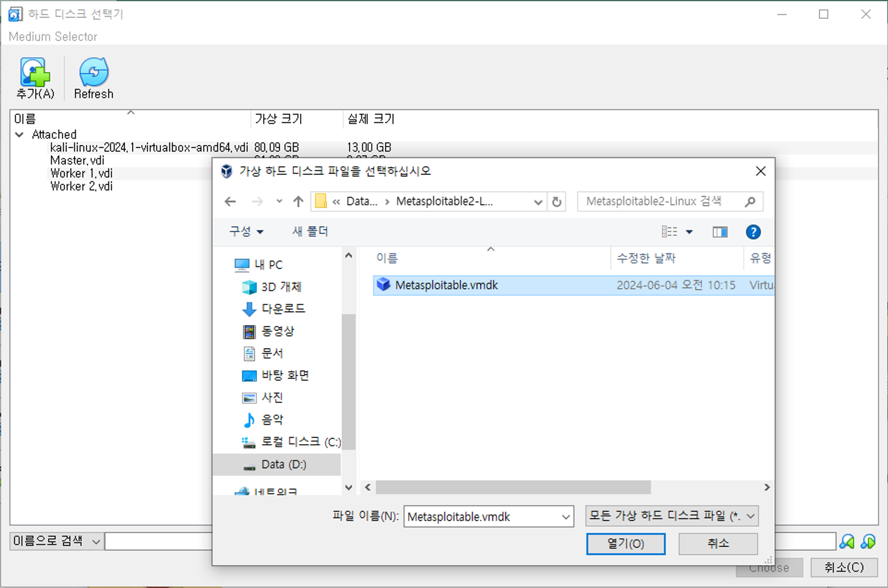Image resolution: width=888 pixels, height=588 pixels.
Task: Click 취소(C) in the Medium Selector window
Action: coord(844,567)
